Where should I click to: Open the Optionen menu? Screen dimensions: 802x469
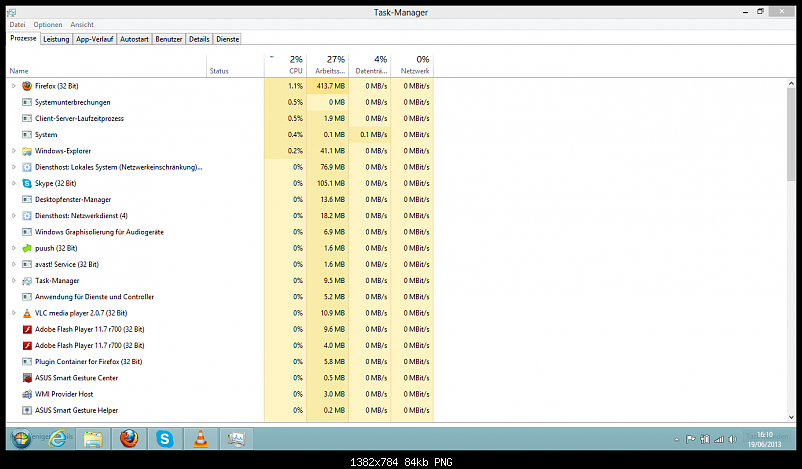pos(47,24)
